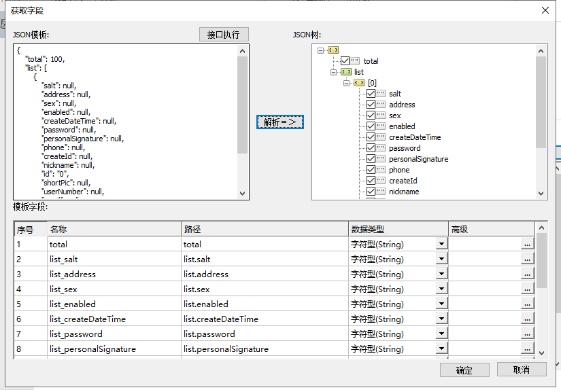Click the 解析=> parse button

pos(279,122)
